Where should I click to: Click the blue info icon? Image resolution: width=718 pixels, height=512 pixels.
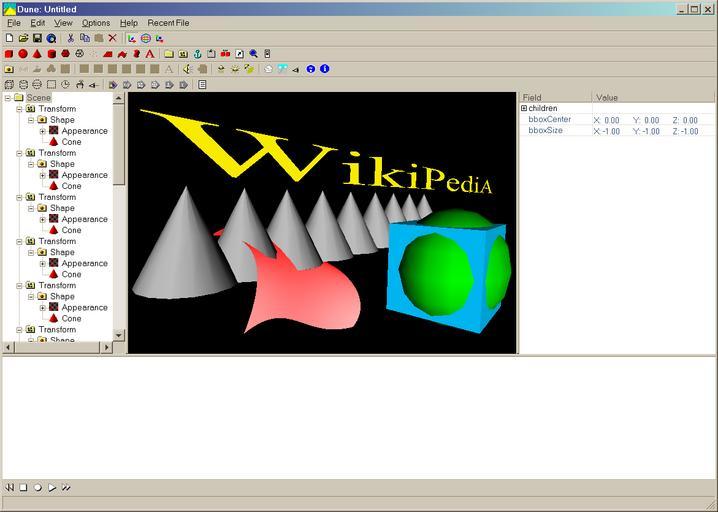pyautogui.click(x=324, y=69)
